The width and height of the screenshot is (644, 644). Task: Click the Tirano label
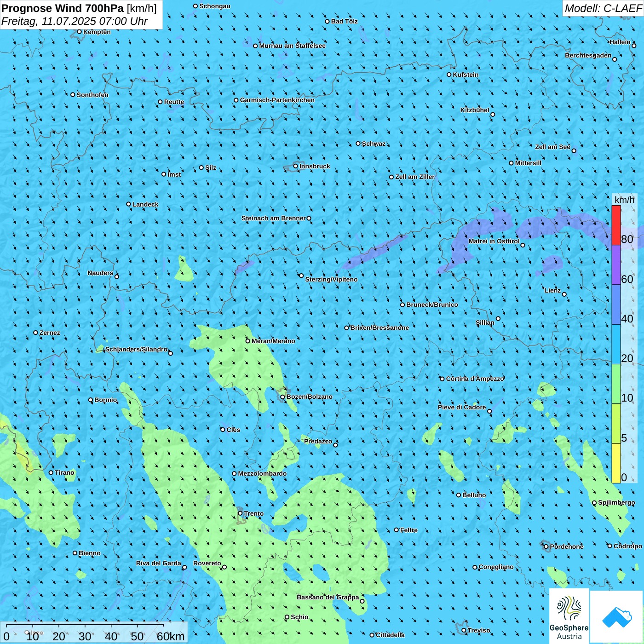coord(64,472)
